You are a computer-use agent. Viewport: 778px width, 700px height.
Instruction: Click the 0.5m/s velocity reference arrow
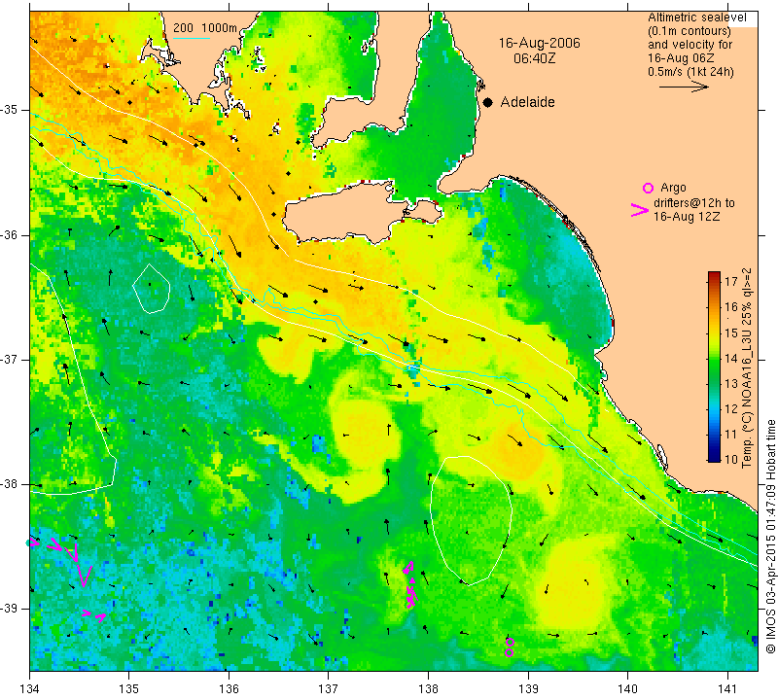[685, 87]
